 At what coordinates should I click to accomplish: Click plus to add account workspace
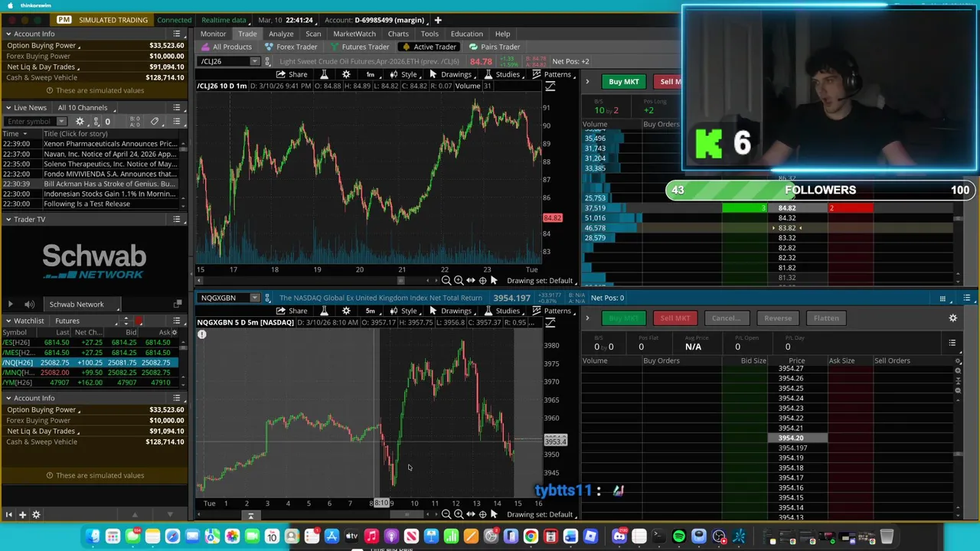(438, 20)
